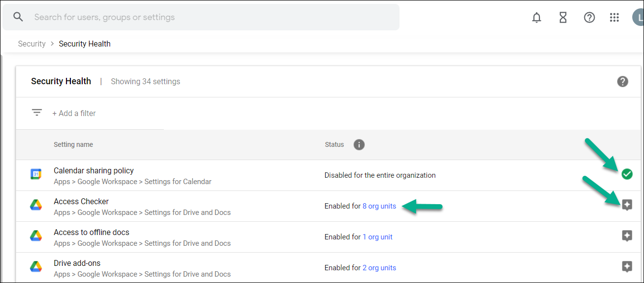The height and width of the screenshot is (283, 644).
Task: Open the tasks hourglass icon
Action: pyautogui.click(x=563, y=18)
